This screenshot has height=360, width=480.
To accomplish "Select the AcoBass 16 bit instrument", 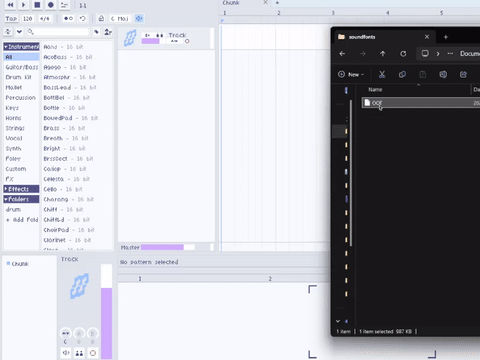I will [x=77, y=57].
